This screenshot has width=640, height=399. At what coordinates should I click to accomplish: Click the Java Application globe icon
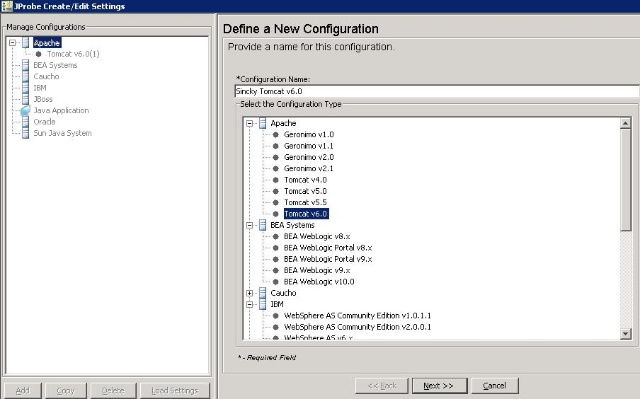(25, 110)
